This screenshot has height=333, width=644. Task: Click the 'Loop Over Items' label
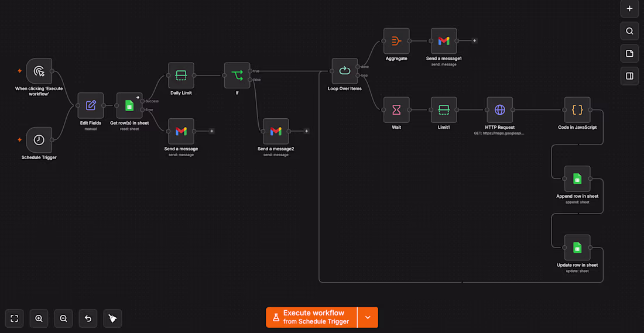click(x=345, y=89)
